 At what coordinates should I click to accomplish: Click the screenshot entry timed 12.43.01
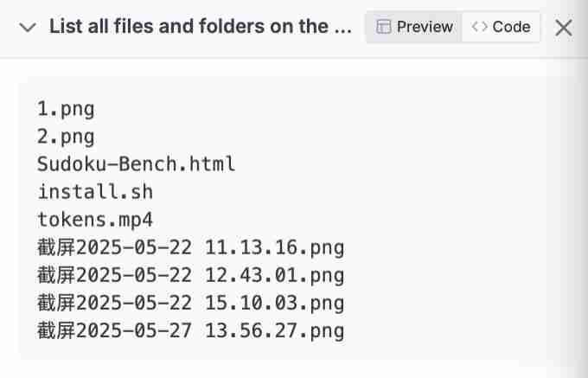190,276
